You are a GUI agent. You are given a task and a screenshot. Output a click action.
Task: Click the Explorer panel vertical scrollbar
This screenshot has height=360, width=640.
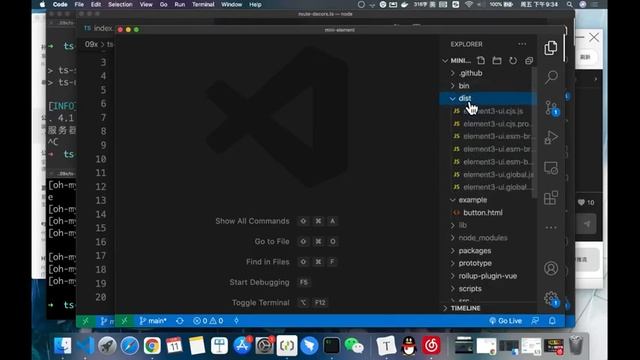tap(534, 133)
